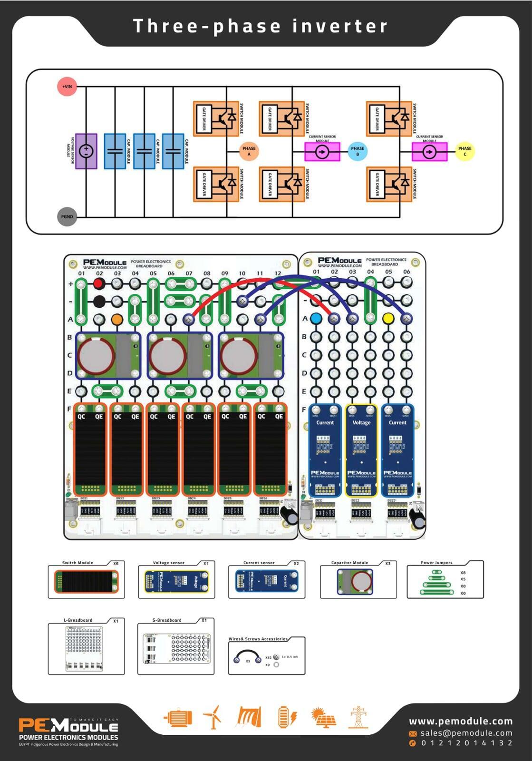532x761 pixels.
Task: Click the L-Breadboard thumbnail
Action: pos(84,648)
